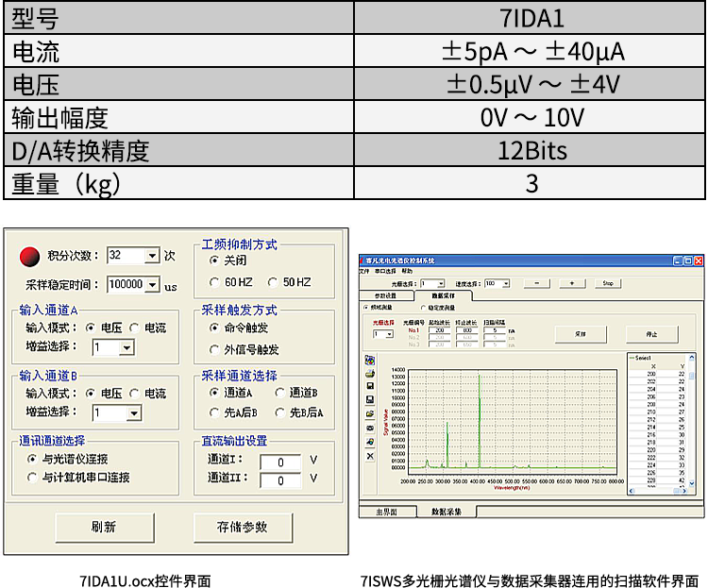Screen dimensions: 708x588
Task: Open the 速度选择 dropdown showing 100
Action: 491,283
